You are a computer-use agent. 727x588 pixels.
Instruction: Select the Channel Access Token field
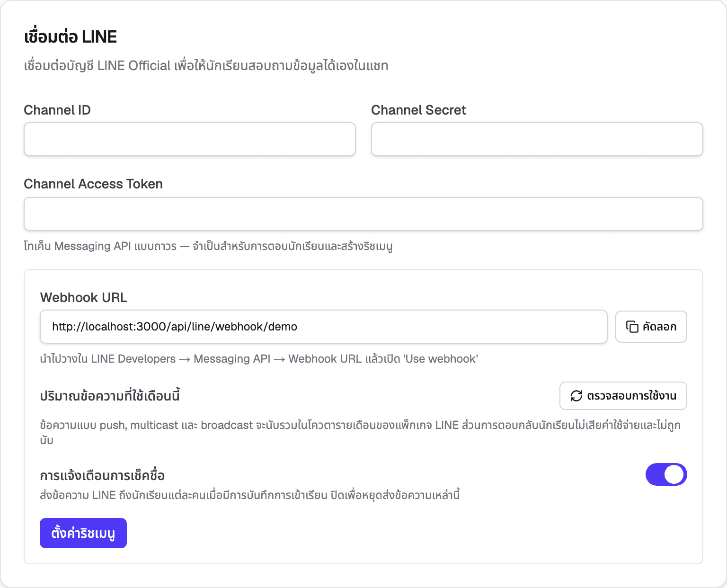coord(363,214)
